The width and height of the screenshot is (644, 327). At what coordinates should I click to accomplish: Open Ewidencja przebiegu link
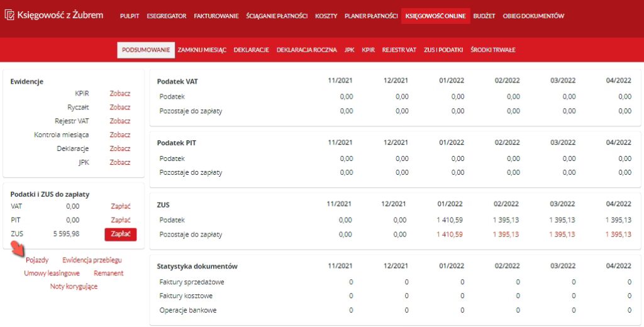pyautogui.click(x=92, y=260)
